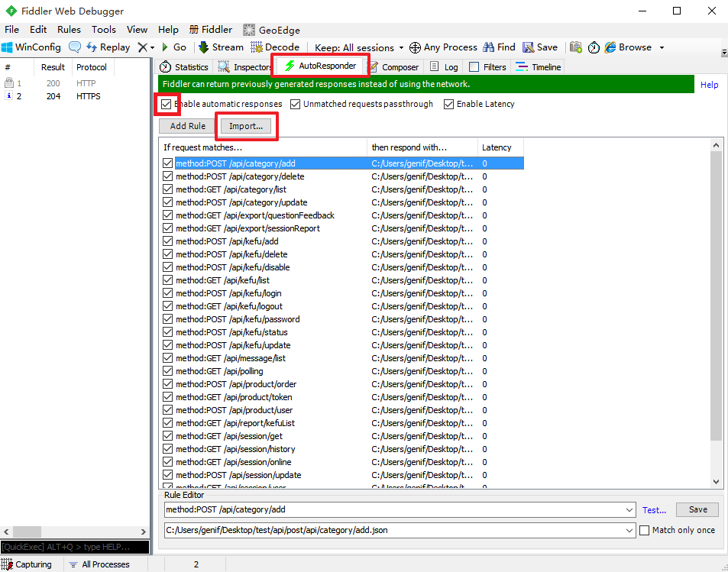Image resolution: width=728 pixels, height=572 pixels.
Task: Click the Test... link
Action: 654,510
